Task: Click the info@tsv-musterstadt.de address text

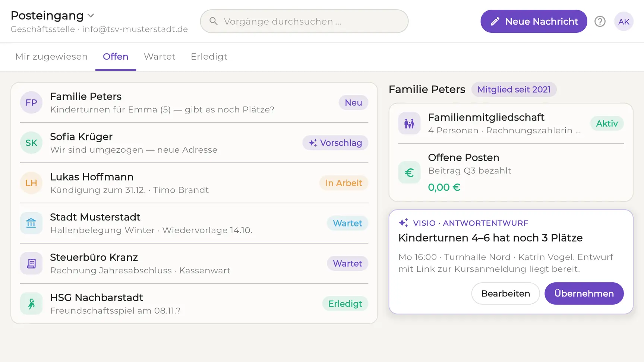Action: tap(135, 29)
